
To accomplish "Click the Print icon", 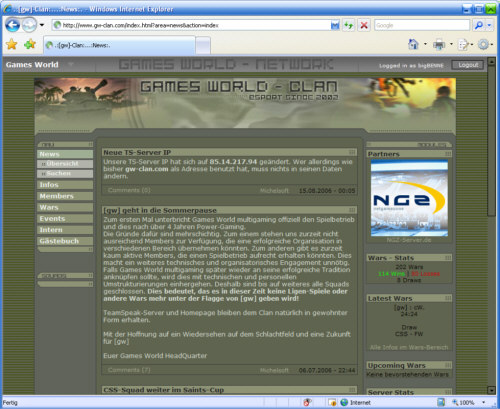I will click(x=439, y=44).
